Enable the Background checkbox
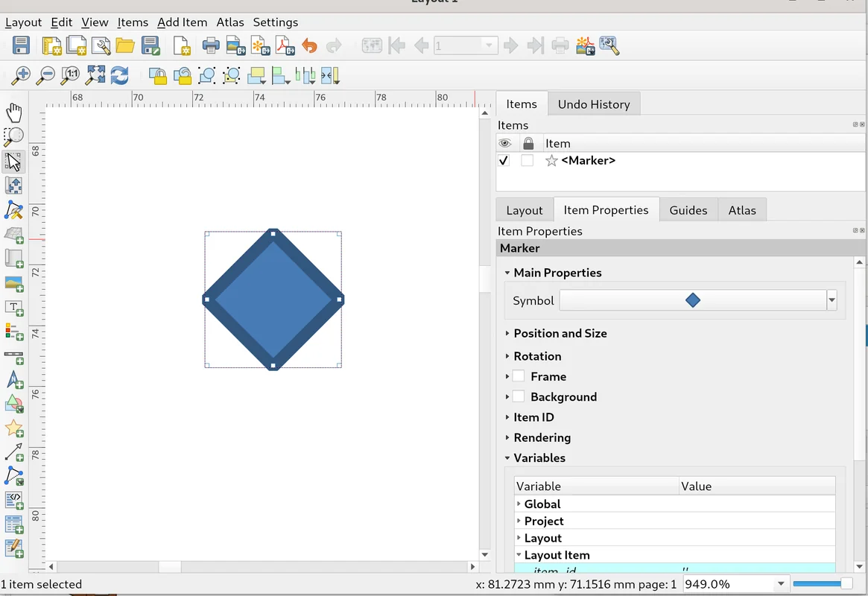 (519, 397)
